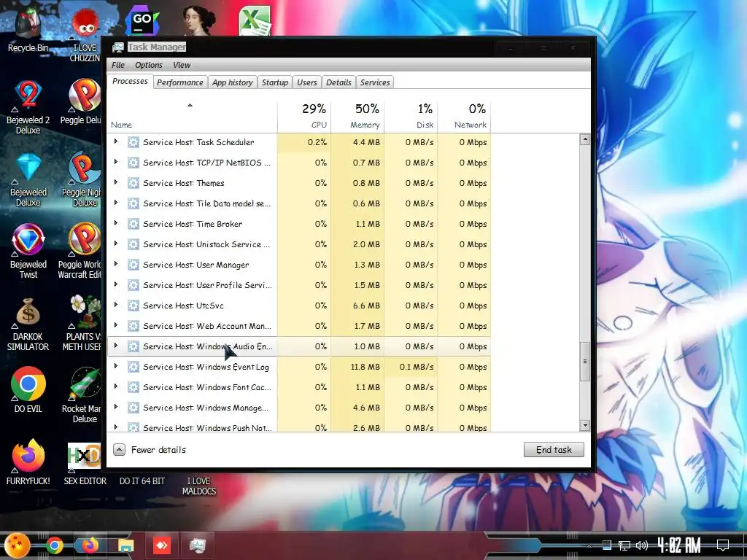Viewport: 747px width, 560px height.
Task: Open the HxD hex editor desktop icon
Action: [x=85, y=463]
